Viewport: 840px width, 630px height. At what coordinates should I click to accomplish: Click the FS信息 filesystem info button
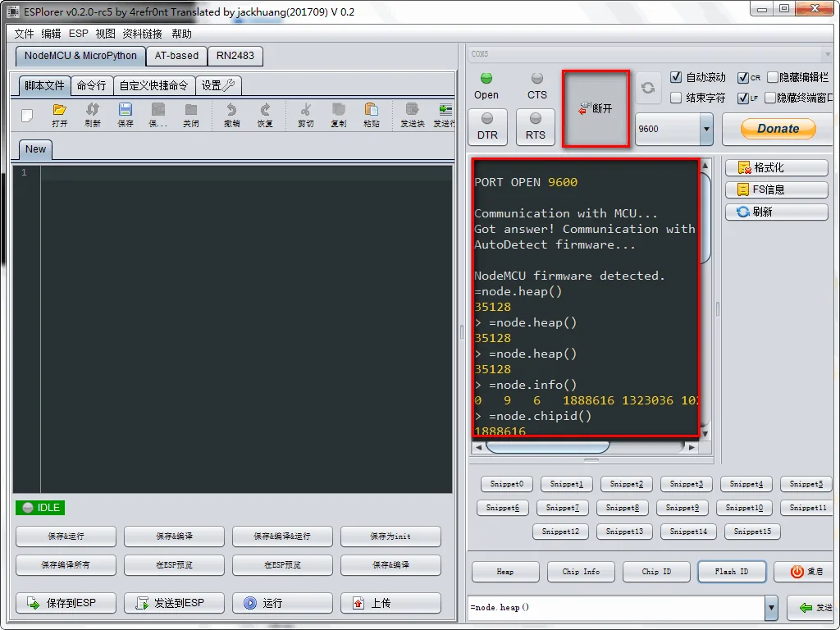(x=776, y=189)
